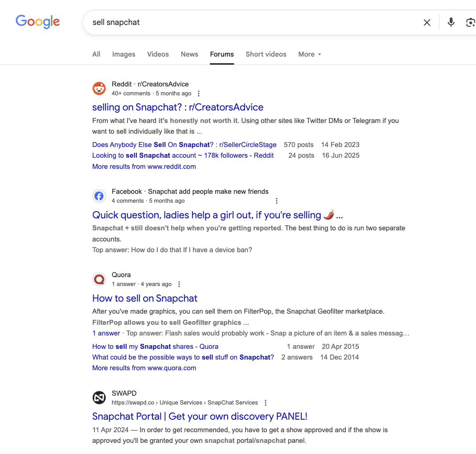Click into the search input field
This screenshot has height=454, width=476.
click(250, 22)
